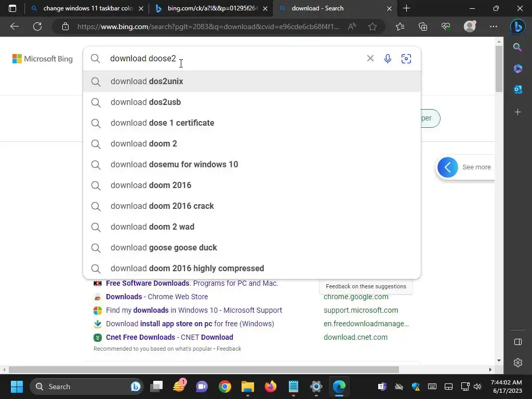Search using an image
Image resolution: width=532 pixels, height=399 pixels.
(x=406, y=58)
